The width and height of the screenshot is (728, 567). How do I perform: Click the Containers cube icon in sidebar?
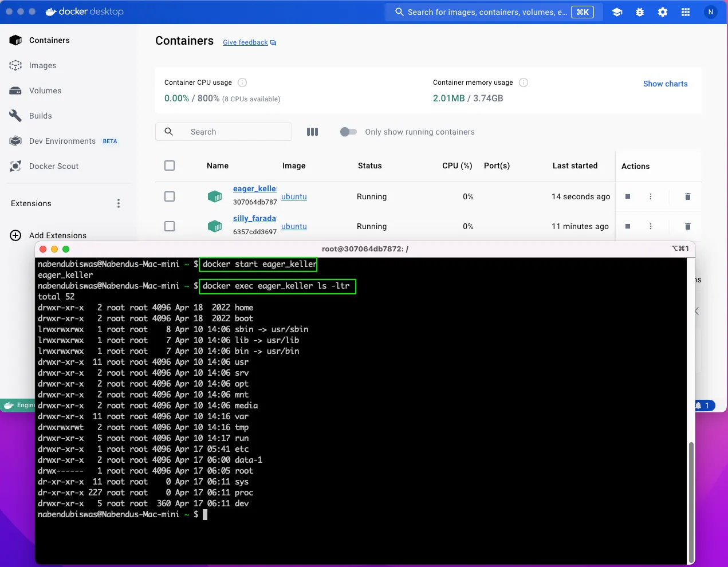[x=15, y=40]
